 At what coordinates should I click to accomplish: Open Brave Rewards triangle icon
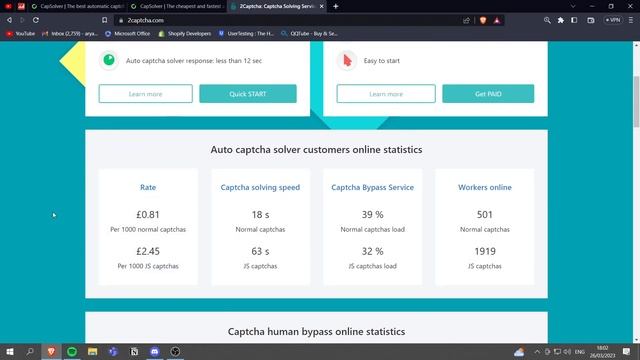click(x=497, y=20)
